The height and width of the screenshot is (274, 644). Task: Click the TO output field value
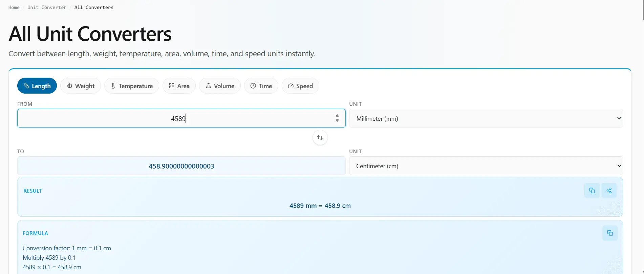181,166
